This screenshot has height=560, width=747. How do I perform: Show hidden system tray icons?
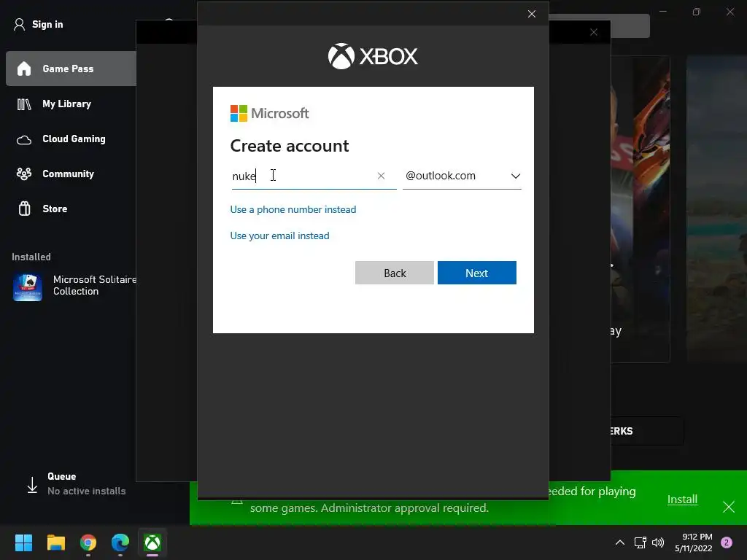620,542
